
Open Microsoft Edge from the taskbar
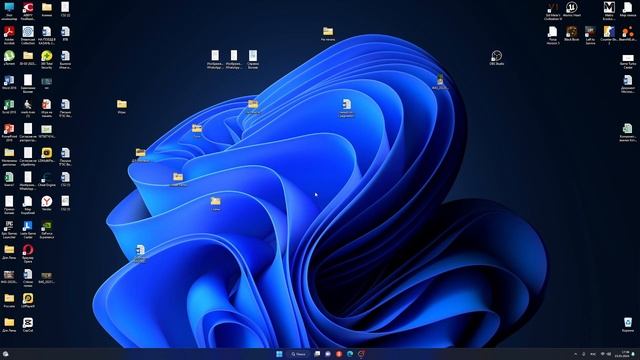[350, 354]
